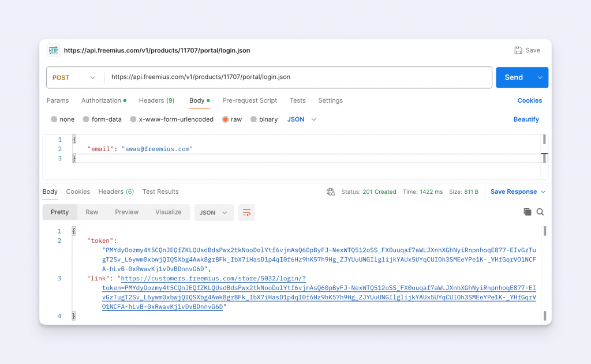Set request body to none
The height and width of the screenshot is (364, 591).
62,119
